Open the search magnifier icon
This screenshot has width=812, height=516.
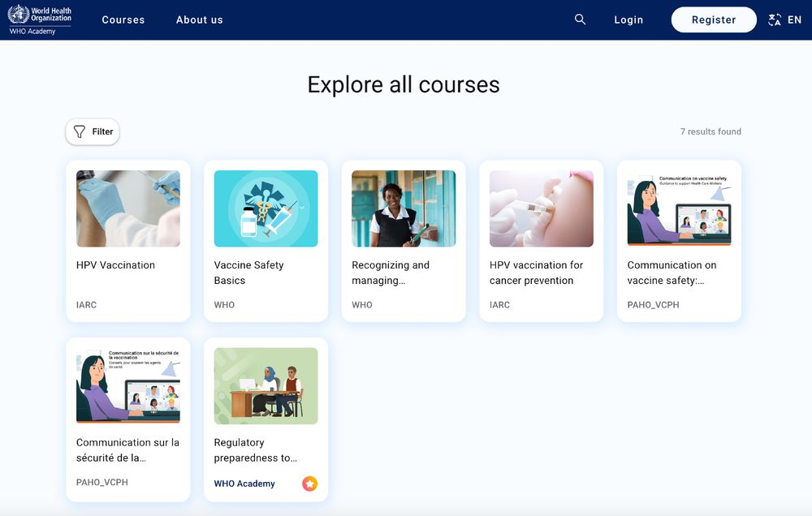point(580,19)
